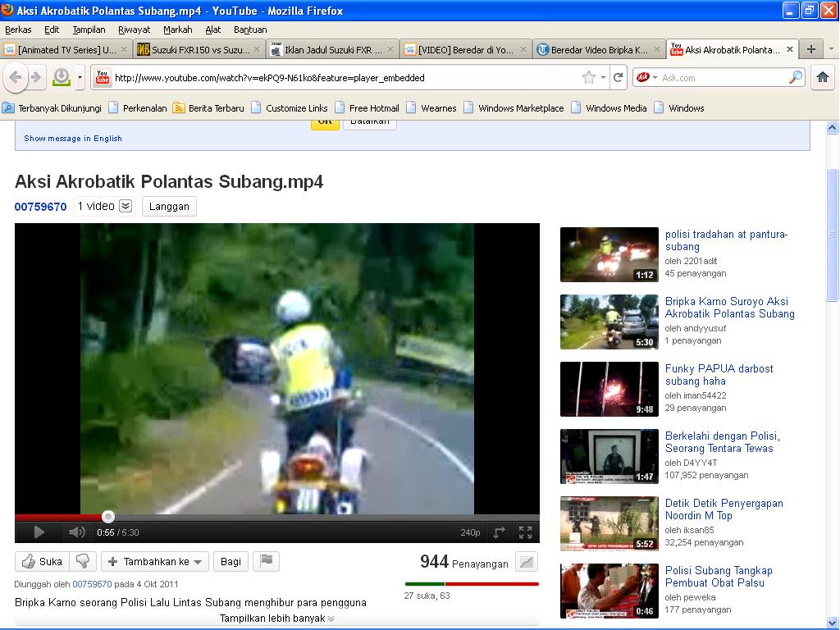Enter fullscreen mode in the video player
This screenshot has width=840, height=630.
click(x=526, y=532)
